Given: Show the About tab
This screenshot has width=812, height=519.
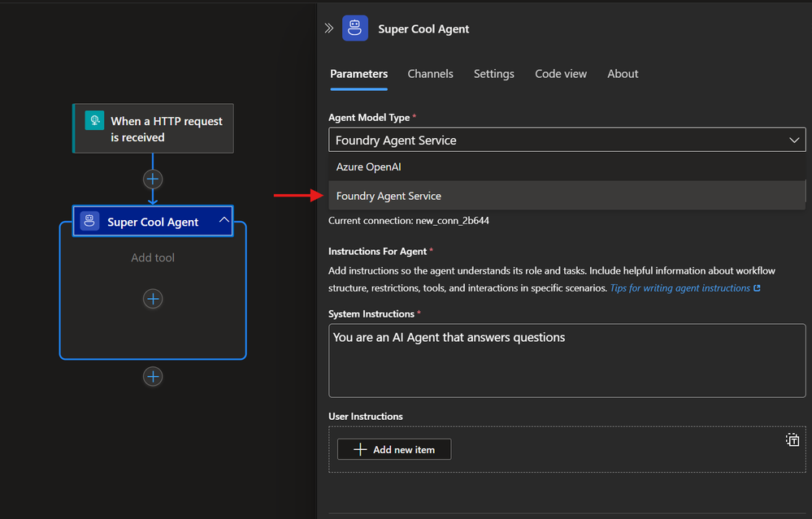Looking at the screenshot, I should 623,74.
